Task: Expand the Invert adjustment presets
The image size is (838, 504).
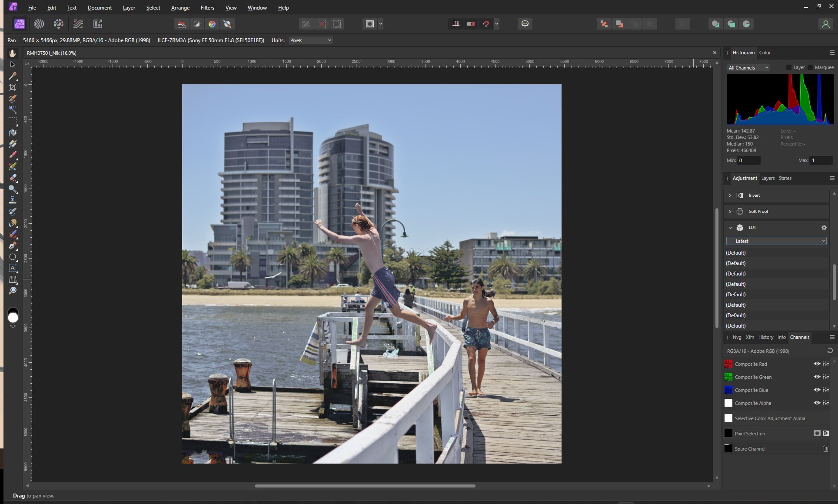Action: [x=730, y=196]
